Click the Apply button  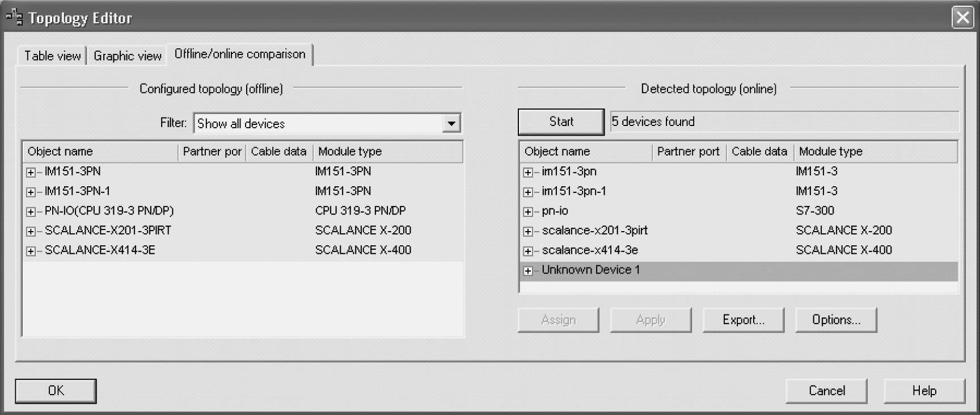coord(650,320)
